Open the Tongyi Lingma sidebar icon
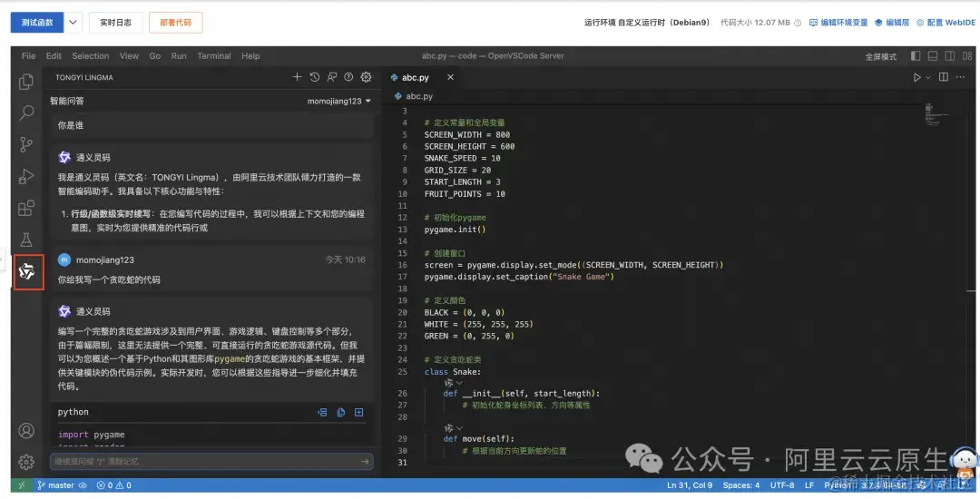 click(26, 271)
